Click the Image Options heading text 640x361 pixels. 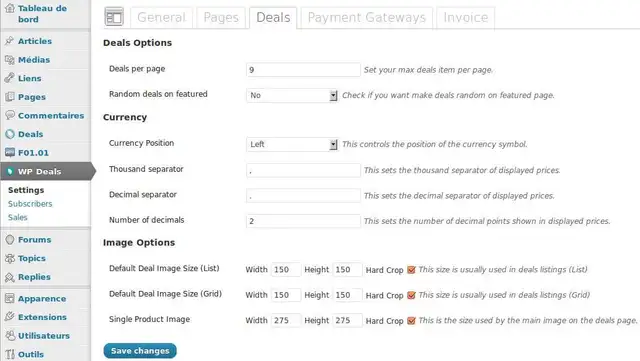click(139, 243)
